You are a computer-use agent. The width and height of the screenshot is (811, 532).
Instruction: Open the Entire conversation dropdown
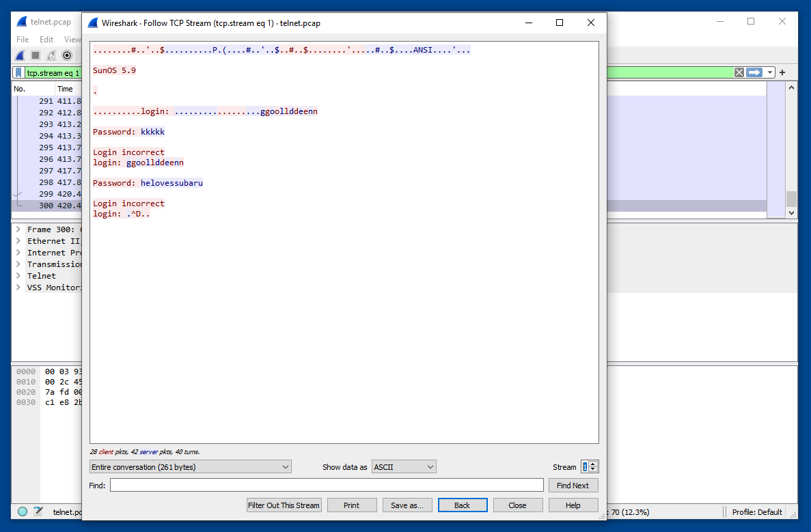click(x=191, y=467)
